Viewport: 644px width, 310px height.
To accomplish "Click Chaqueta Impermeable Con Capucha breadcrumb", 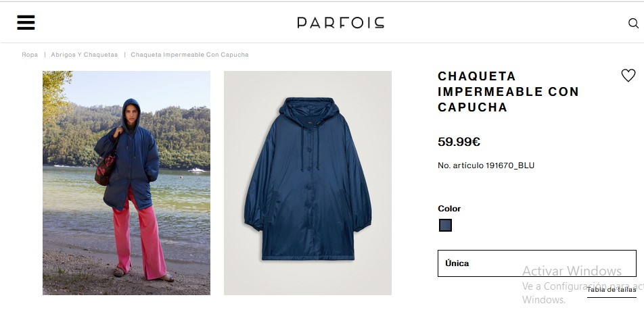I will tap(189, 55).
